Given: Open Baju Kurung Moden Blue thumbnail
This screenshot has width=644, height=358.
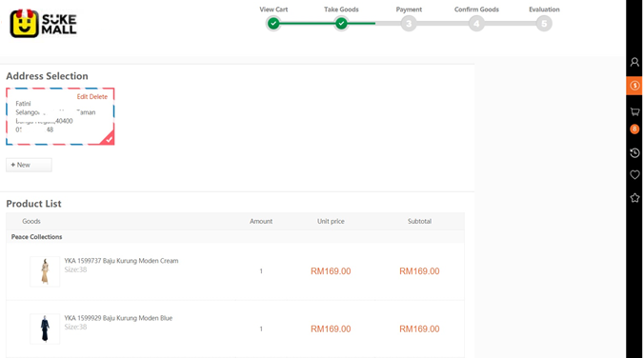Looking at the screenshot, I should [45, 328].
